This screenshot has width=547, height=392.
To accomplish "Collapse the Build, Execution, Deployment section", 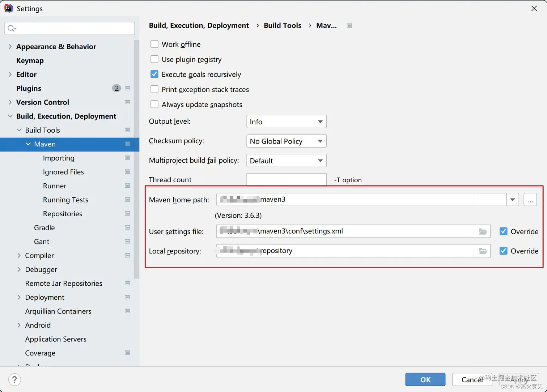I will (x=10, y=116).
